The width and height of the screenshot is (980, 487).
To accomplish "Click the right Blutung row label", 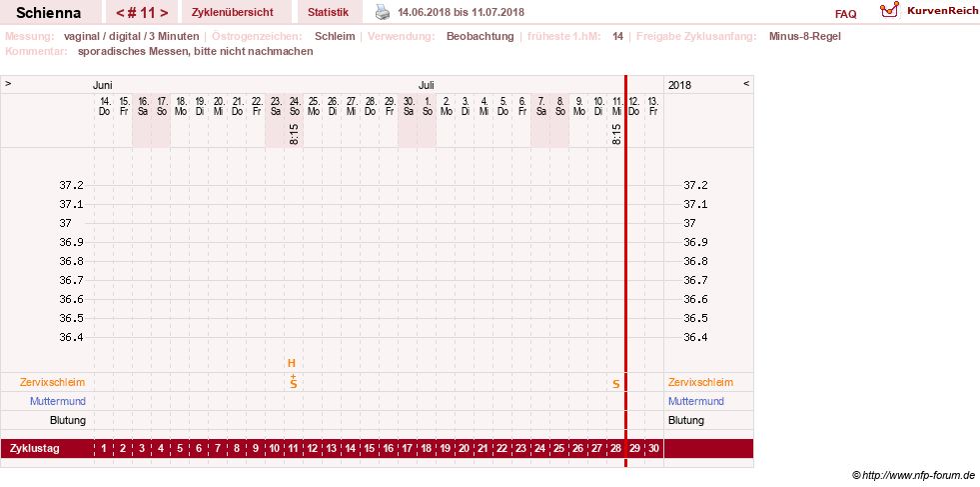I will 686,420.
